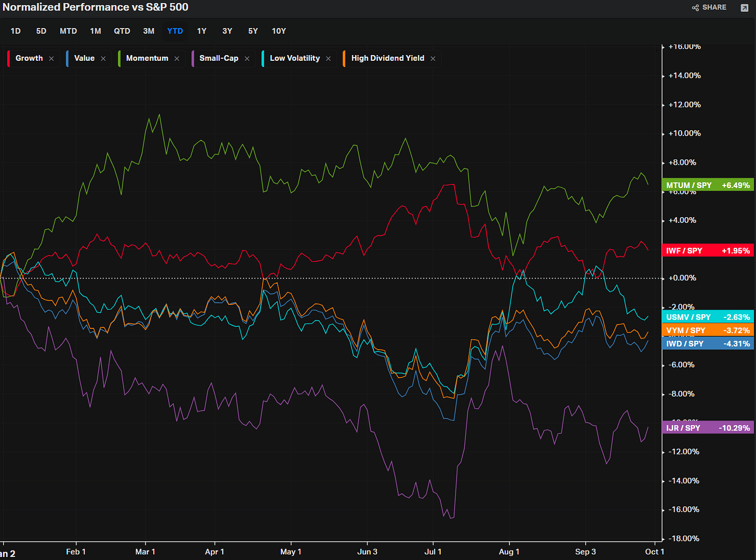The height and width of the screenshot is (560, 756).
Task: Click the -8.00% y-axis label
Action: click(x=682, y=394)
